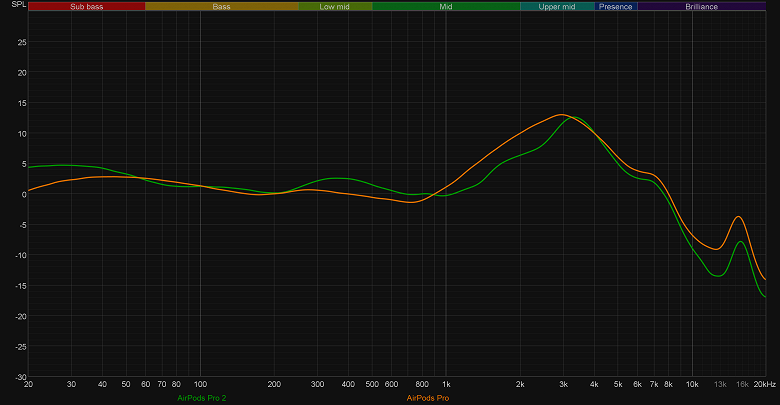The height and width of the screenshot is (405, 780).
Task: Click the 25 dB level label
Action: [22, 42]
